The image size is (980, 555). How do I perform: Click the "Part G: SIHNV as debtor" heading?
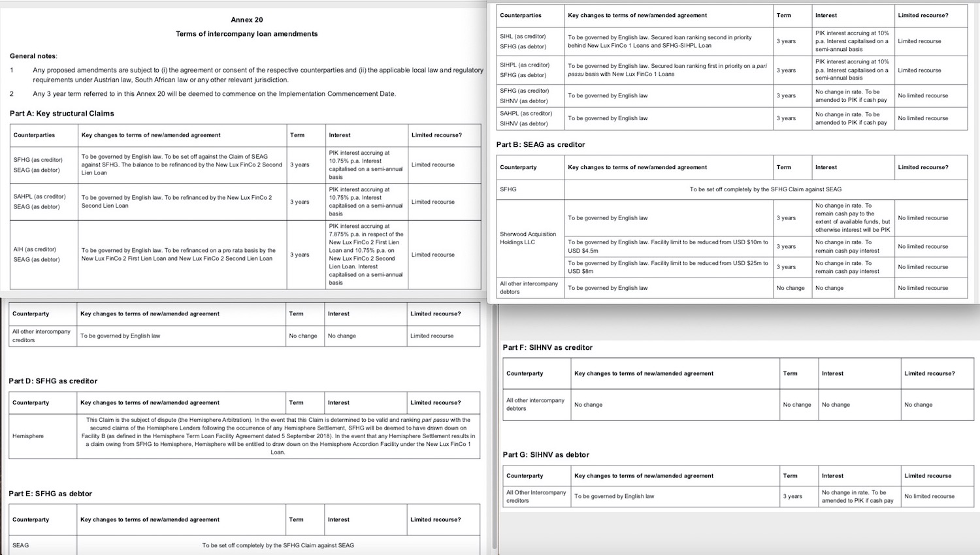[x=546, y=455]
